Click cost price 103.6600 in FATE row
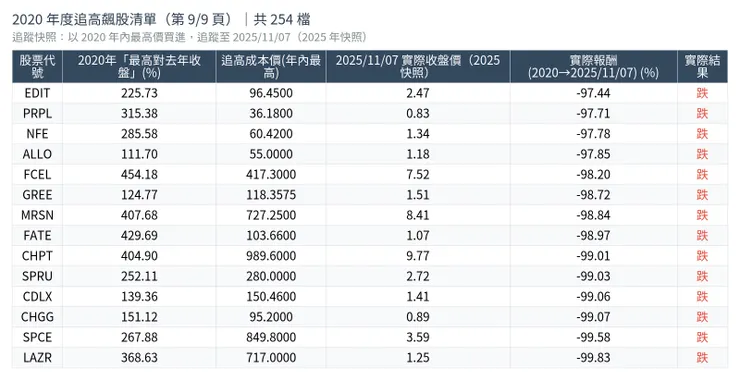This screenshot has height=380, width=740. tap(271, 235)
